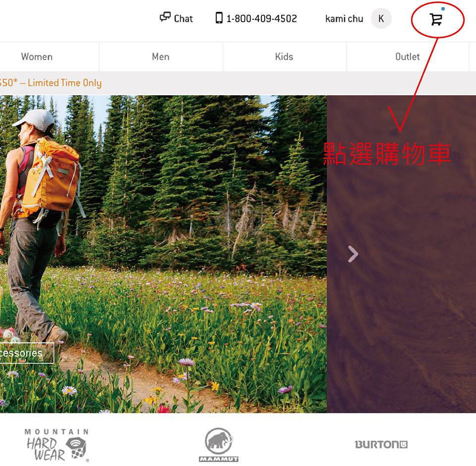Click the Chat speech bubble icon
Image resolution: width=476 pixels, height=466 pixels.
coord(165,17)
